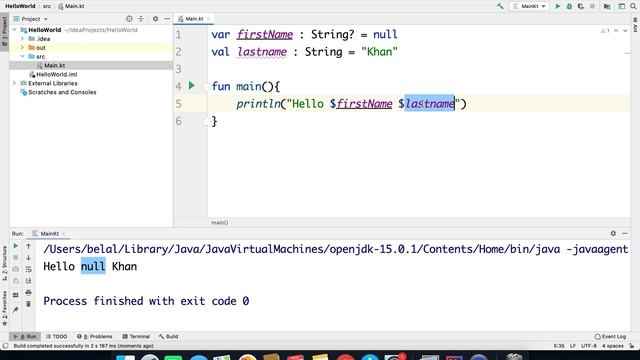
Task: Click the main() breadcrumb under the editor
Action: tap(220, 222)
